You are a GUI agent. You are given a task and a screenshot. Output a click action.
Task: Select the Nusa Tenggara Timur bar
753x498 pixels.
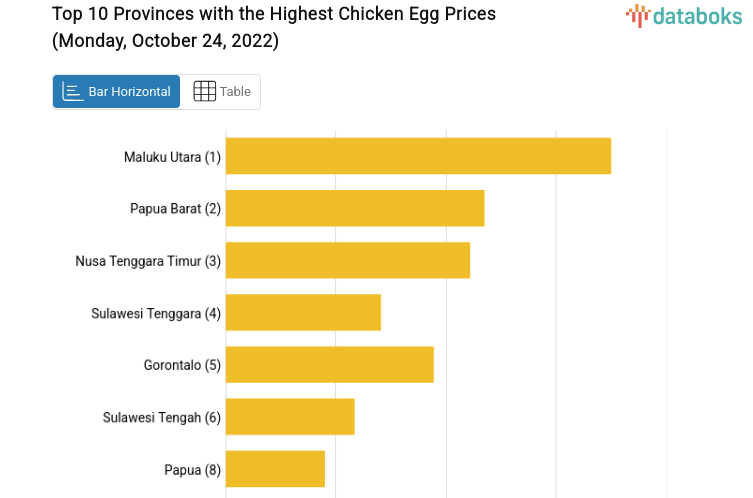coord(348,260)
